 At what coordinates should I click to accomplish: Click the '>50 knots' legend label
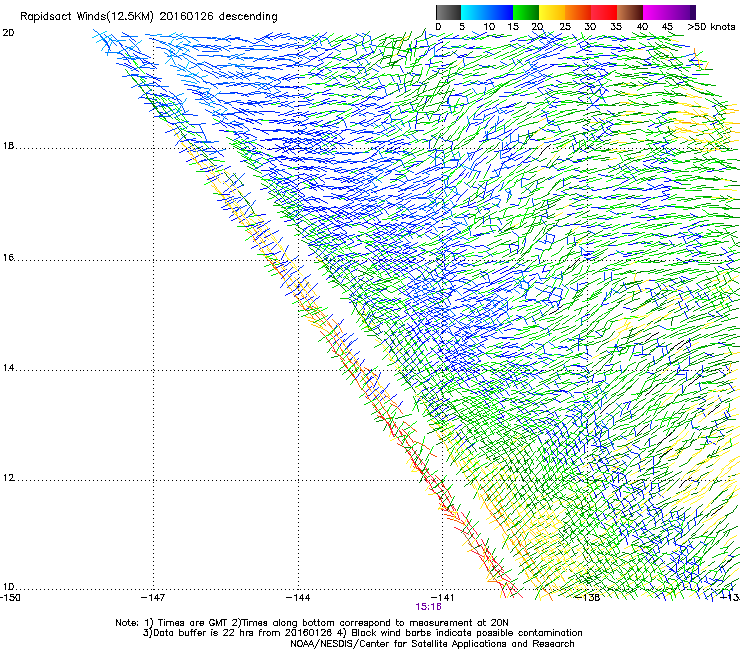point(711,27)
